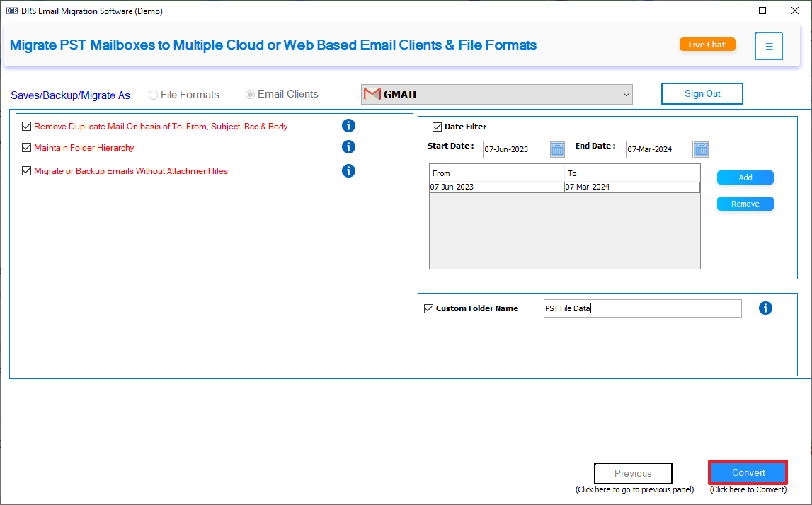The width and height of the screenshot is (812, 505).
Task: Disable the Date Filter checkbox
Action: tap(437, 127)
